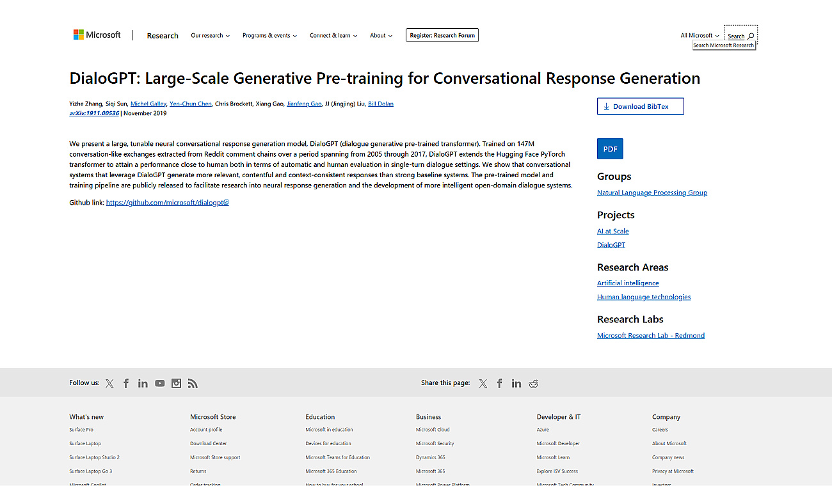Expand the Programs & events menu
This screenshot has width=832, height=504.
coord(269,36)
